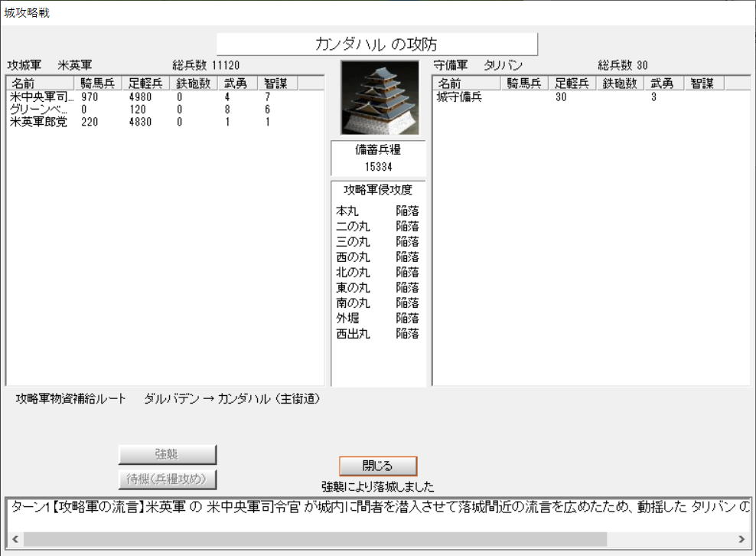This screenshot has width=756, height=556.
Task: Click the castle image thumbnail
Action: pos(379,98)
